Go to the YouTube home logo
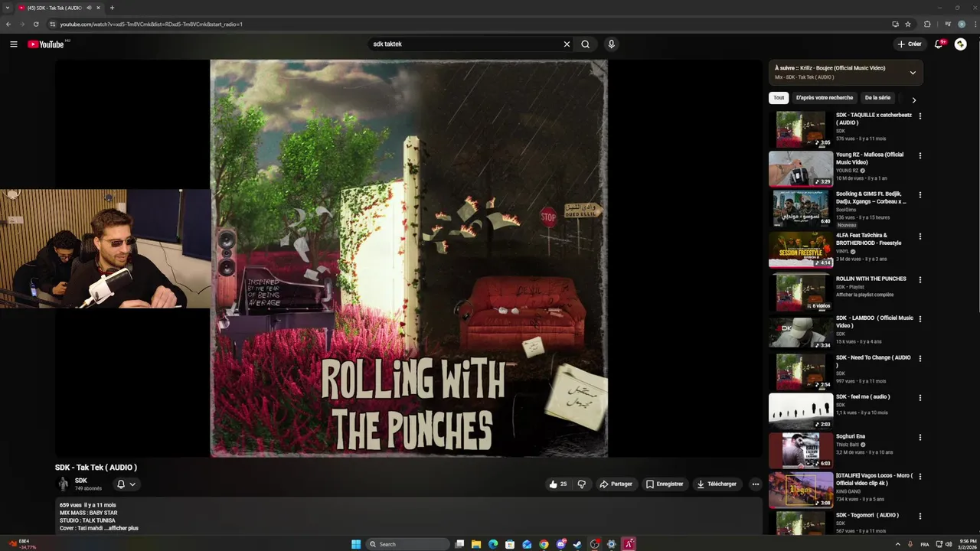This screenshot has height=551, width=980. [46, 44]
